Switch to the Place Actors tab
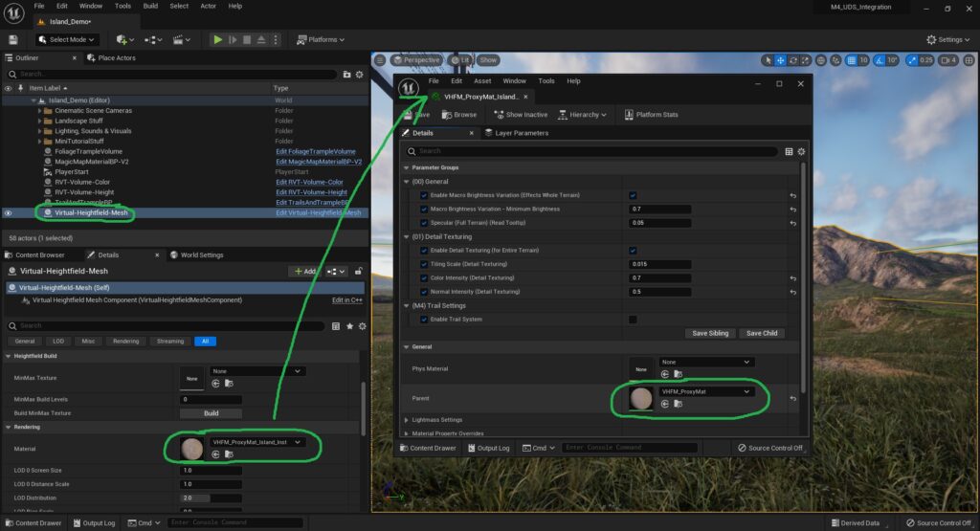 click(111, 57)
